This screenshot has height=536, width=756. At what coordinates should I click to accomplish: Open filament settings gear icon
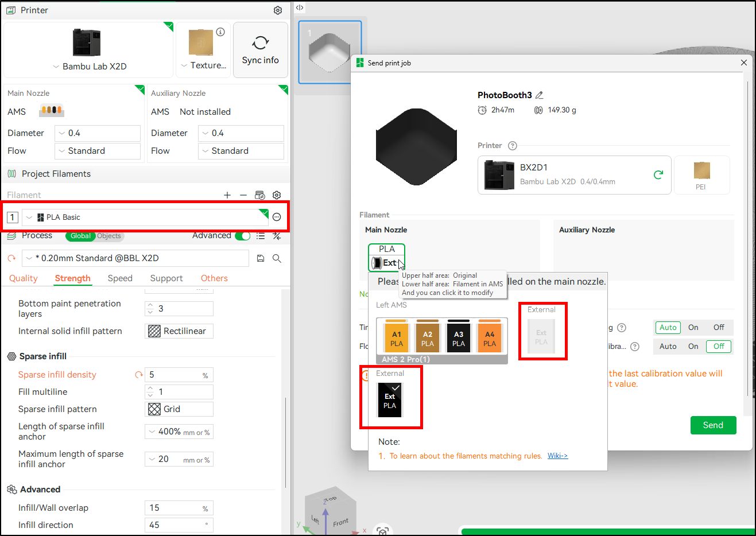pyautogui.click(x=277, y=195)
